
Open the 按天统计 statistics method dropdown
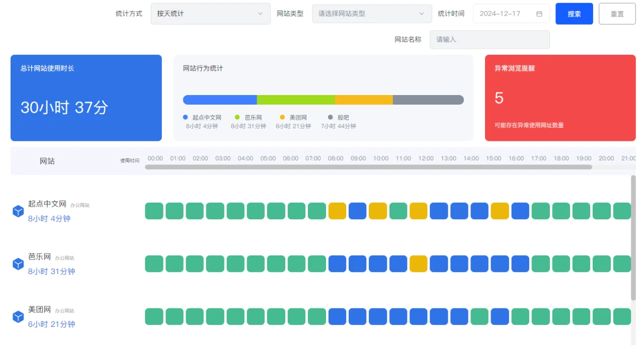point(210,14)
